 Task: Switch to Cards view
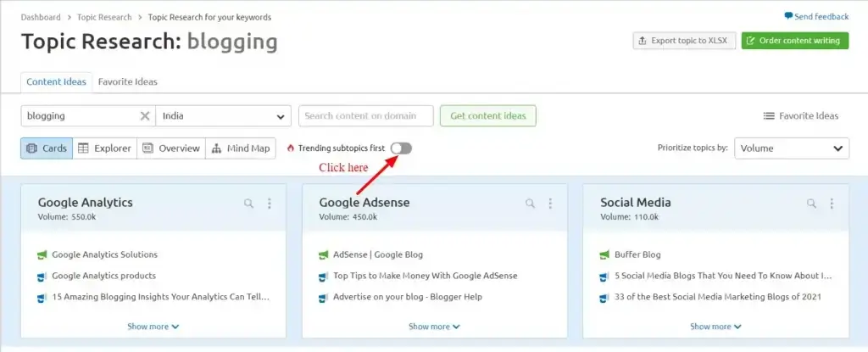pos(47,148)
